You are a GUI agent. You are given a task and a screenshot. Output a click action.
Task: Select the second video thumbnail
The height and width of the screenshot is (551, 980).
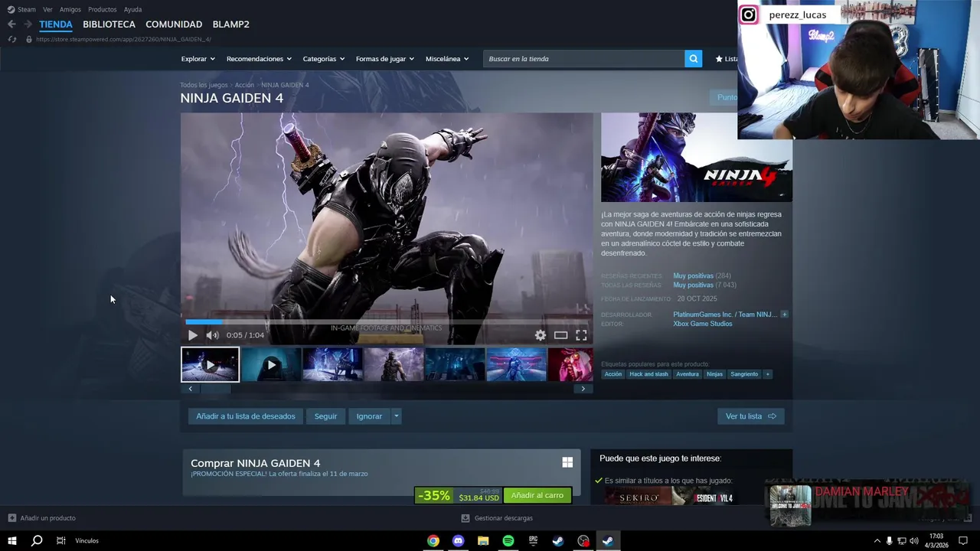[x=271, y=365]
